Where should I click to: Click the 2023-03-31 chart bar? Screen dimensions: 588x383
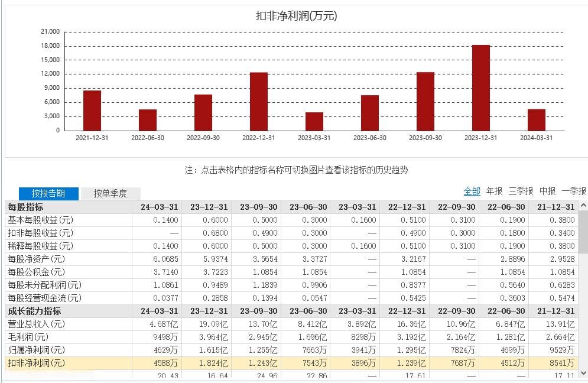[x=314, y=122]
